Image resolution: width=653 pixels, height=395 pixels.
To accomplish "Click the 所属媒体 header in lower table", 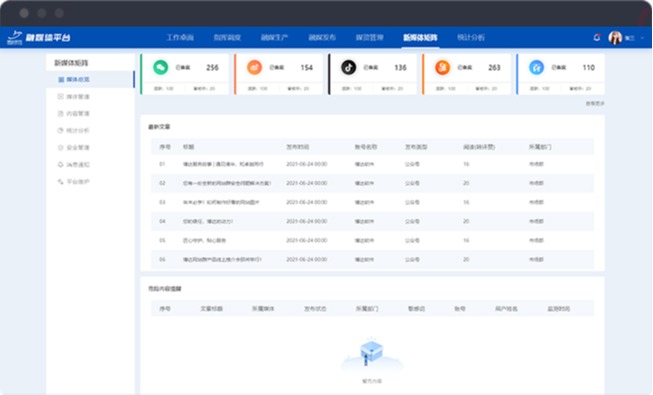I will [x=263, y=309].
